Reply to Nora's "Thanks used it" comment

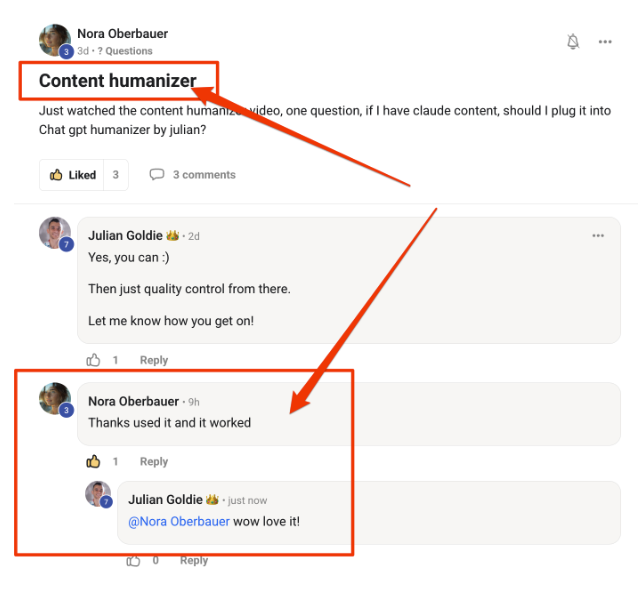pyautogui.click(x=154, y=462)
